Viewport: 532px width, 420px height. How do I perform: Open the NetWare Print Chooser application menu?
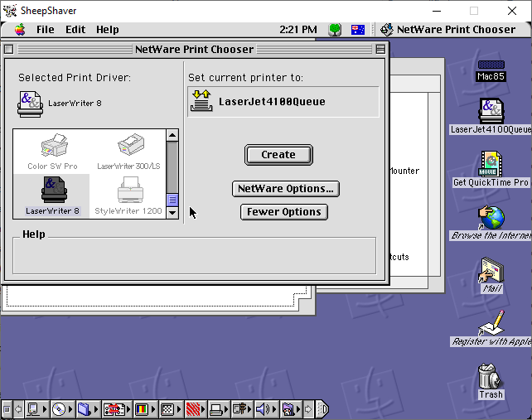coord(447,30)
